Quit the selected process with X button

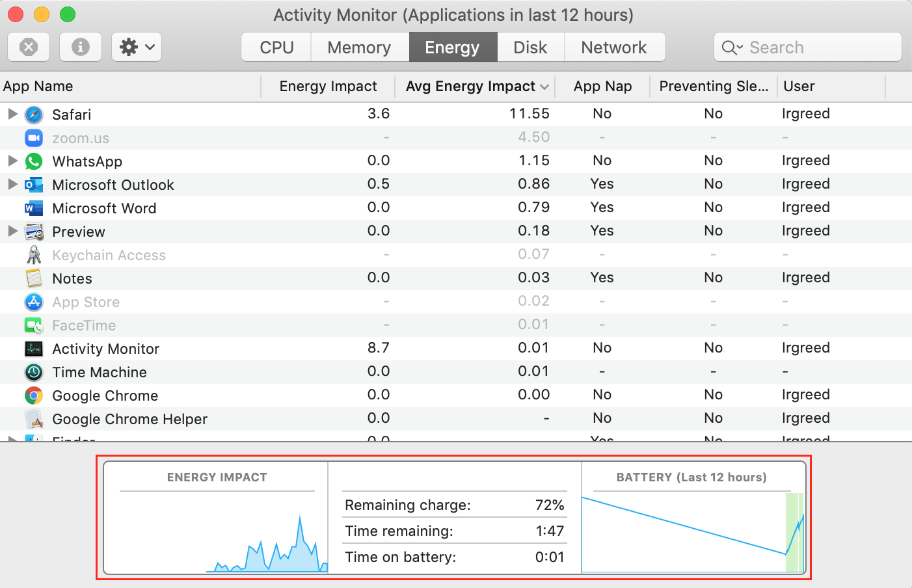[29, 47]
